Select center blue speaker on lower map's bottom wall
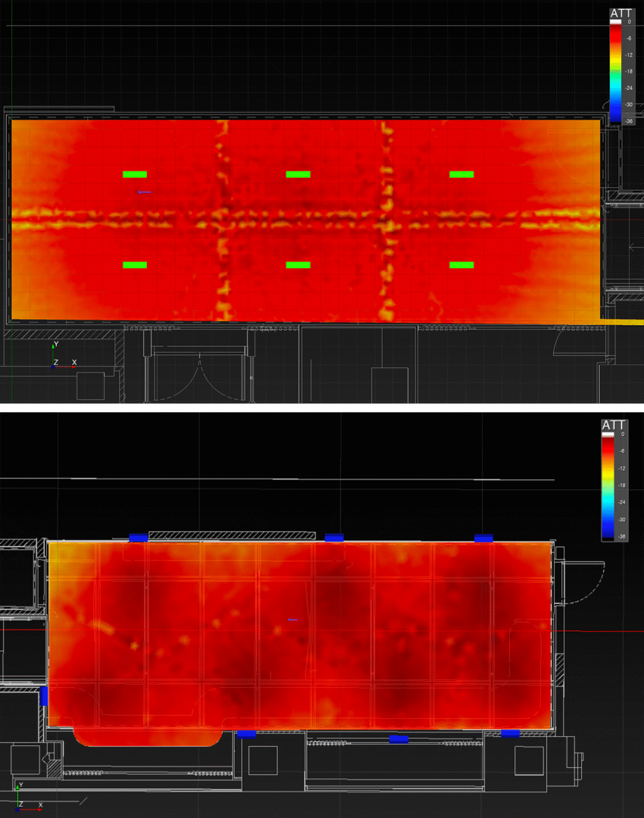Screen dimensions: 644x818 (399, 738)
